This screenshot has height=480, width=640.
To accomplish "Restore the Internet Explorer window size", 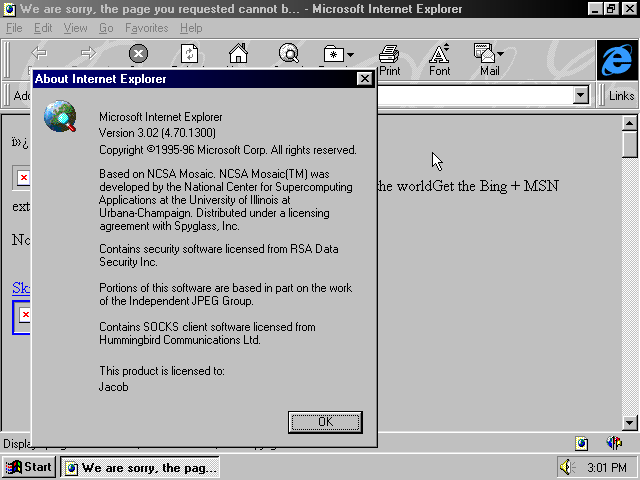I will pyautogui.click(x=611, y=9).
